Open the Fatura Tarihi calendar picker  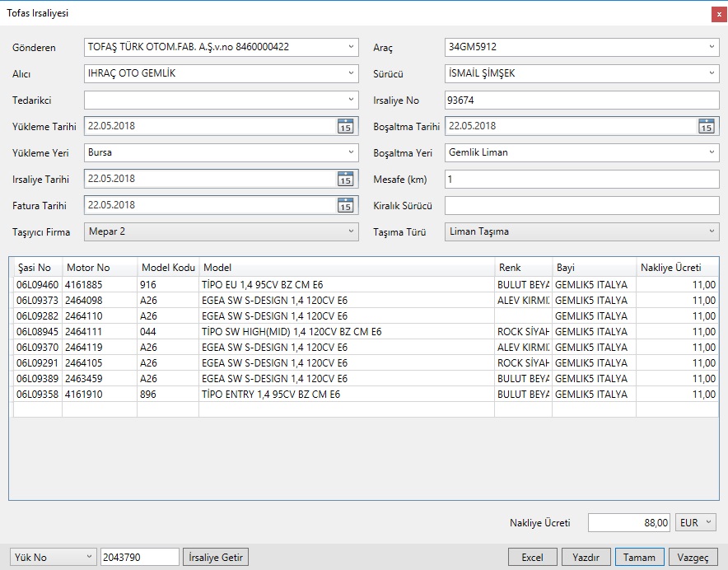coord(345,206)
